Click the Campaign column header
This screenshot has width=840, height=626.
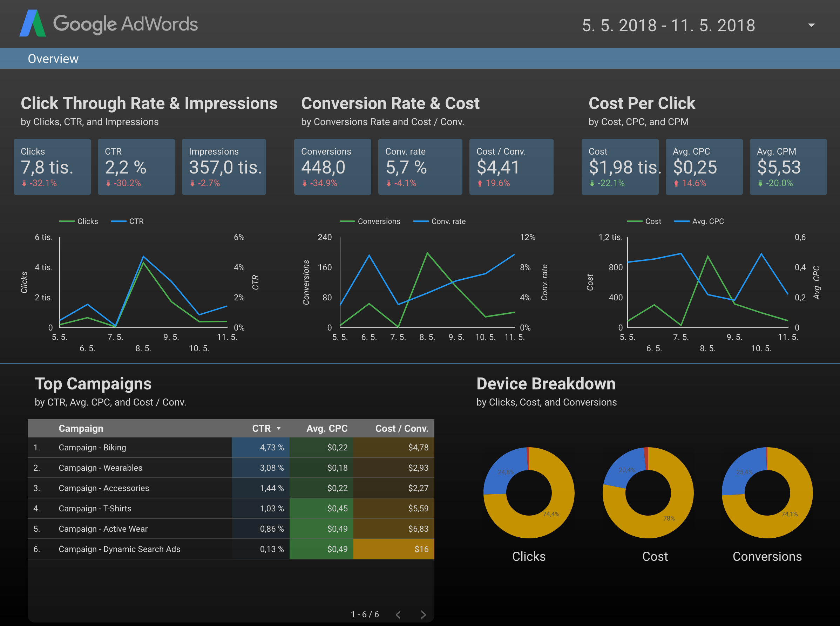(x=81, y=428)
